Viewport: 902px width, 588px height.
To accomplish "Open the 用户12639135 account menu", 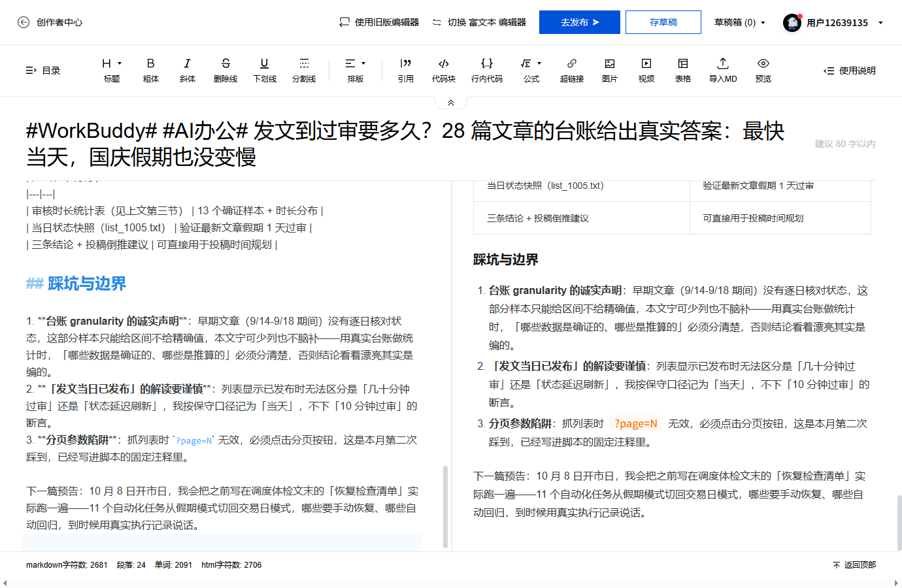I will (844, 22).
